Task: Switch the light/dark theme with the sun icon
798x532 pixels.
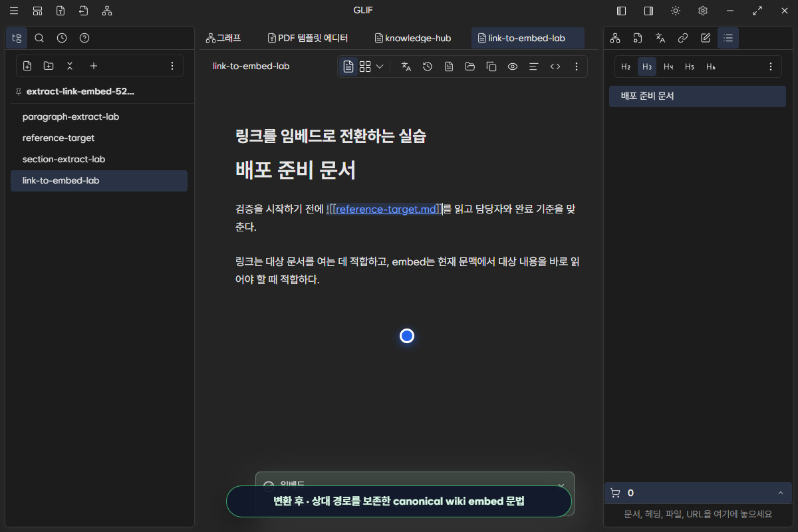Action: (x=676, y=11)
